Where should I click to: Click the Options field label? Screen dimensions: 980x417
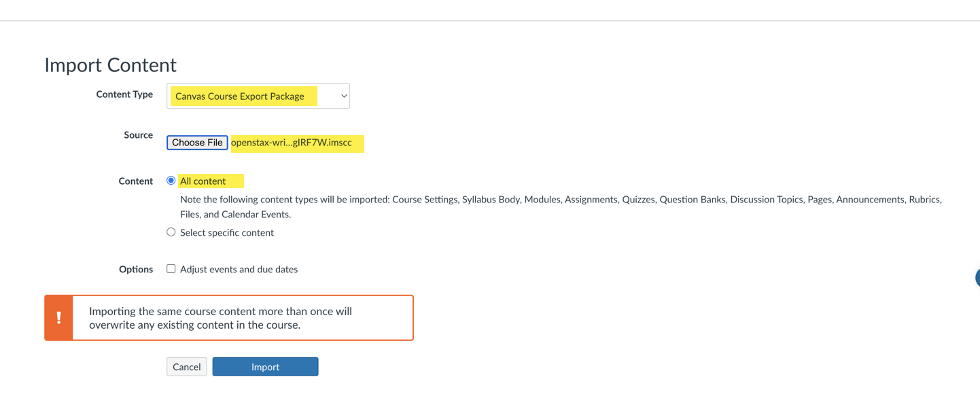coord(136,269)
